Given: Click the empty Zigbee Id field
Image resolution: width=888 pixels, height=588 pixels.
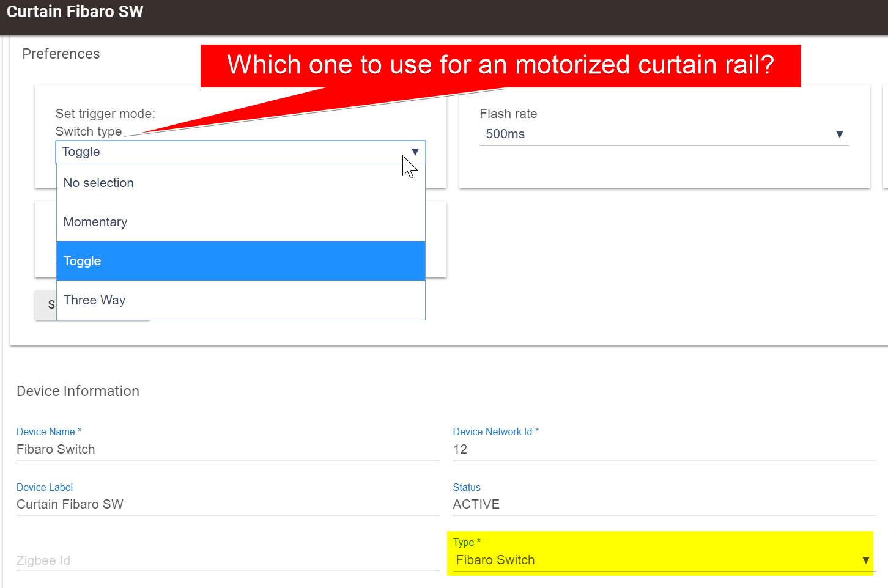Looking at the screenshot, I should (x=228, y=560).
